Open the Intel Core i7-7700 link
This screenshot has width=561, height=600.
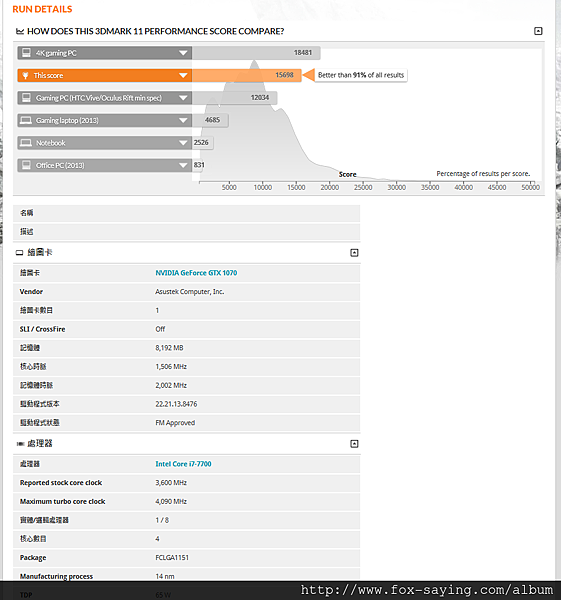(183, 464)
